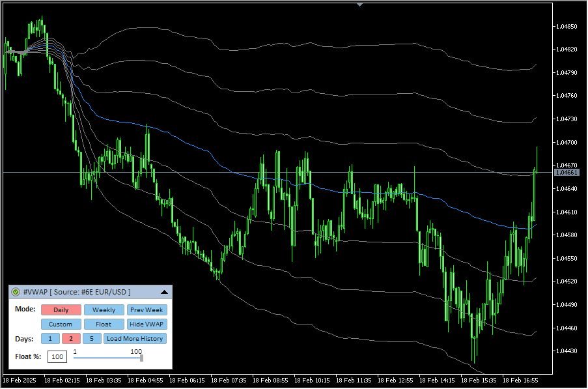This screenshot has width=588, height=389.
Task: Set Days to 1
Action: (50, 339)
